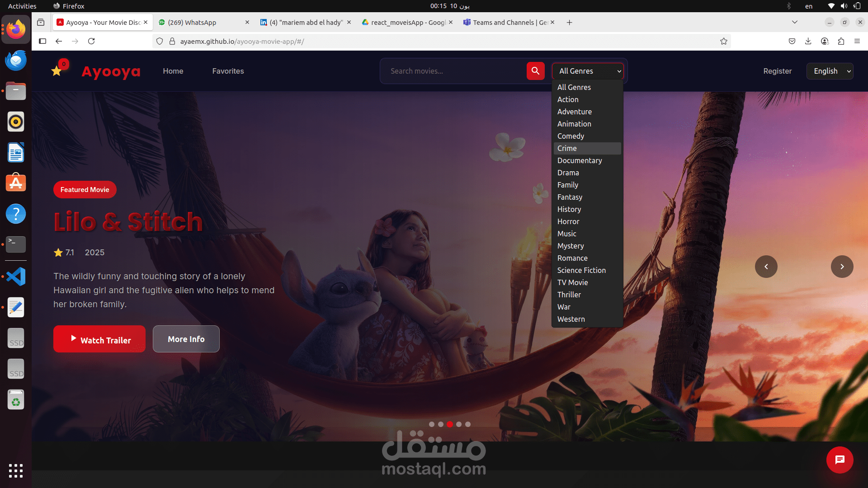This screenshot has width=868, height=488.
Task: Open the Activities overview
Action: [22, 6]
